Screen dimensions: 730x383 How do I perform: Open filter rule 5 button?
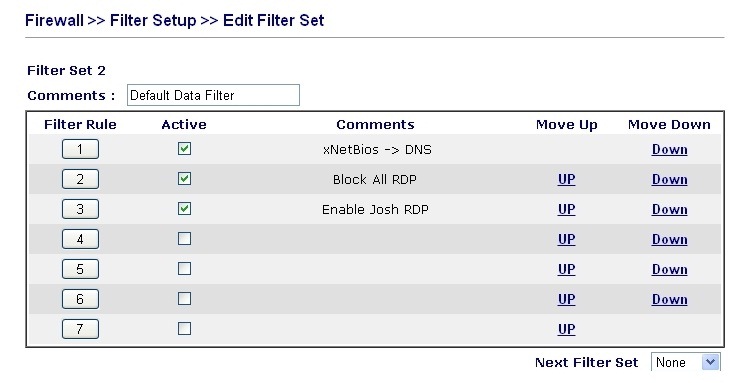pos(80,269)
